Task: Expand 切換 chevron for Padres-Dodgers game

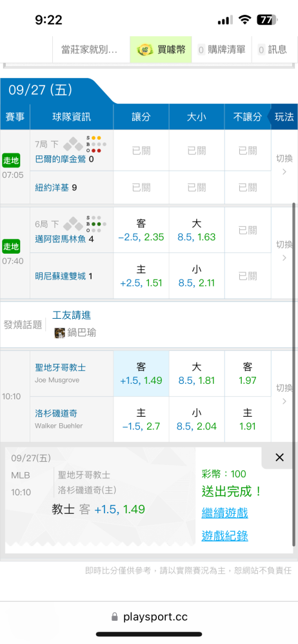Action: click(x=284, y=395)
